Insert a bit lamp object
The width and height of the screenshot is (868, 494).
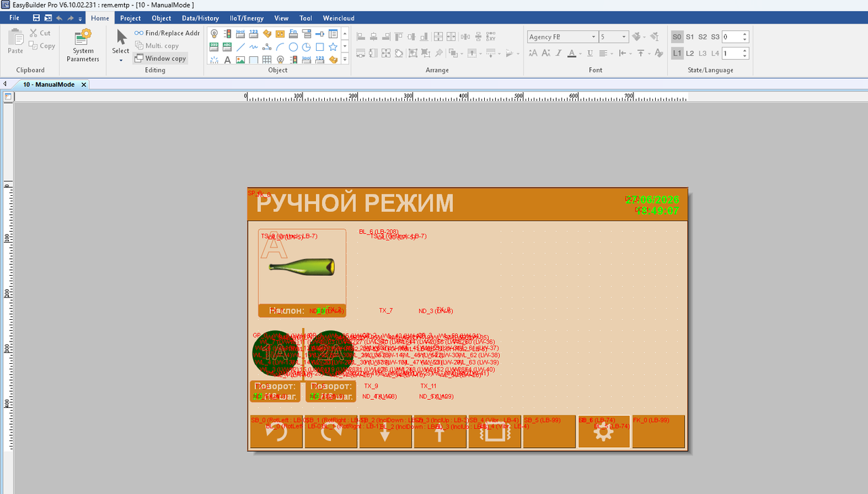pyautogui.click(x=214, y=34)
